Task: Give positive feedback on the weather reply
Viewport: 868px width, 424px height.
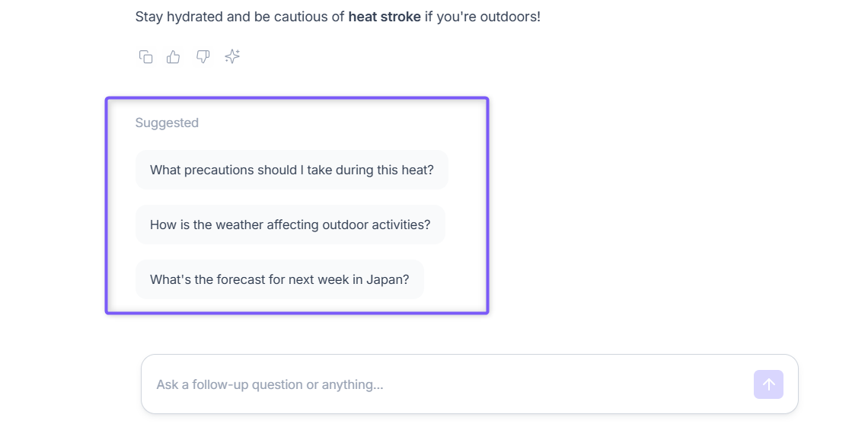Action: coord(174,56)
